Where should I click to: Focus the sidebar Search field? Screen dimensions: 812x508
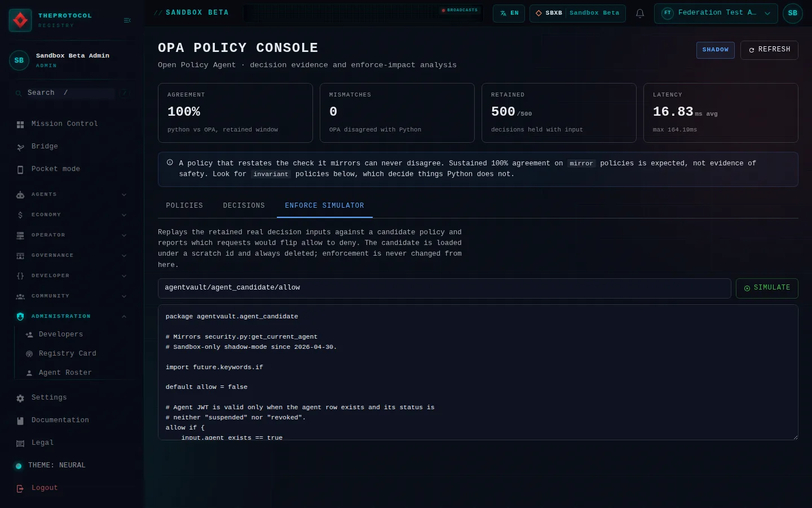tap(72, 93)
